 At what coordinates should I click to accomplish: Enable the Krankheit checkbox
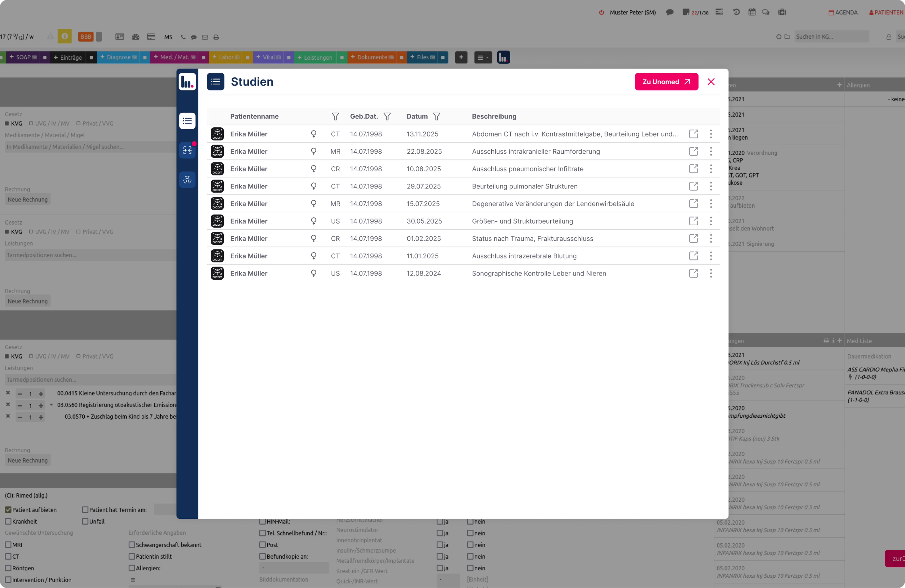pyautogui.click(x=8, y=521)
